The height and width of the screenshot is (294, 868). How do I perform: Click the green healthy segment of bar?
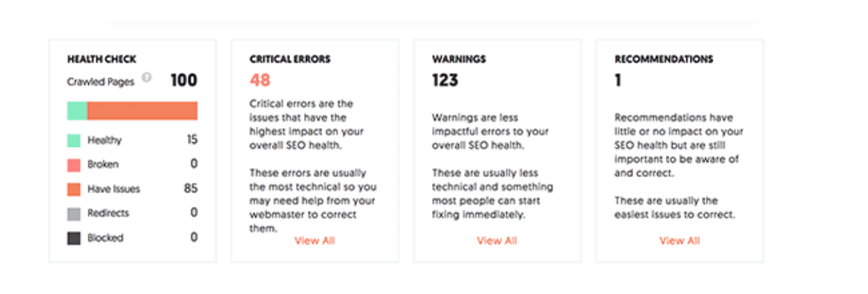[77, 111]
